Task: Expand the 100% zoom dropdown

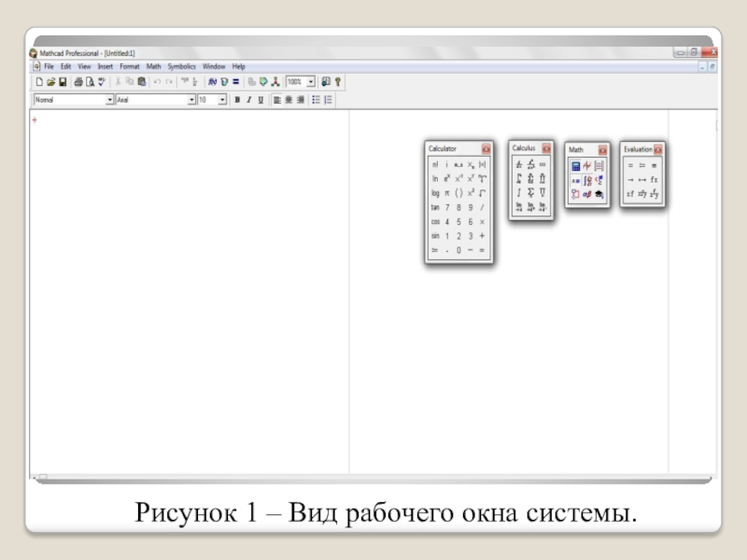Action: [311, 82]
